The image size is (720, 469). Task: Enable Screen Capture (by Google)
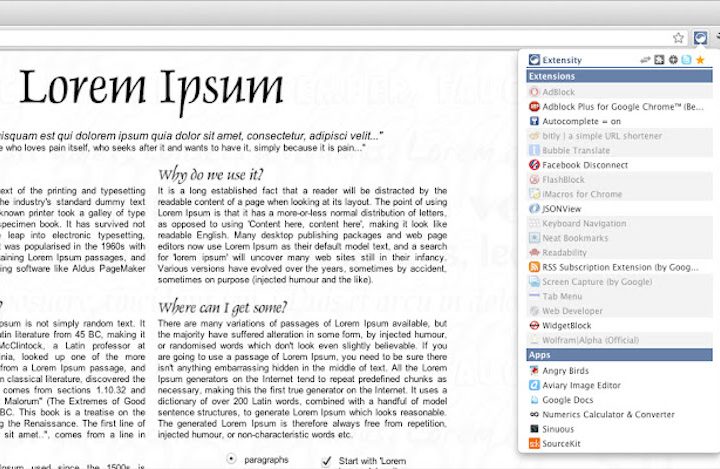pos(619,282)
